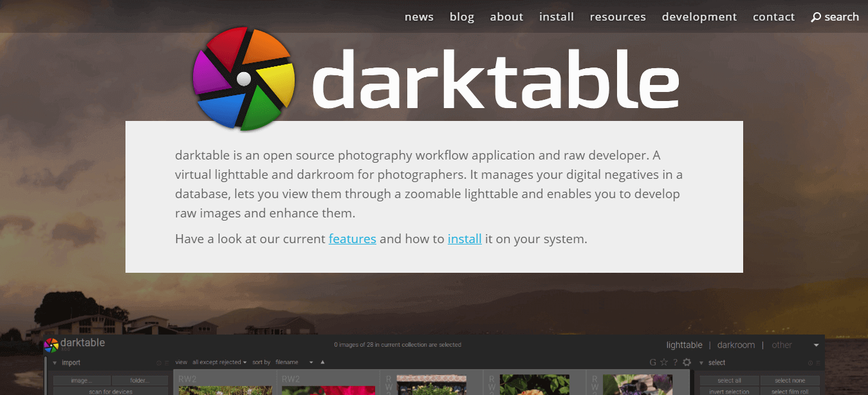Click the large darktable aperture logo
The height and width of the screenshot is (395, 868).
244,79
